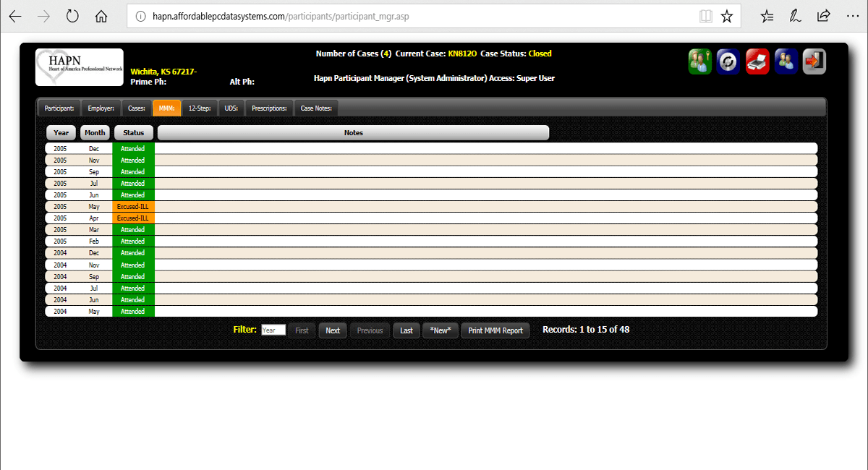Screen dimensions: 868x470
Task: Star this page in the address bar
Action: pyautogui.click(x=726, y=15)
